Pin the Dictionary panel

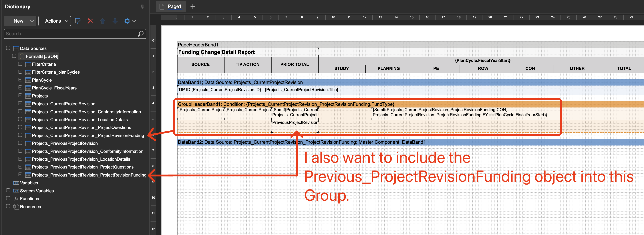click(142, 7)
